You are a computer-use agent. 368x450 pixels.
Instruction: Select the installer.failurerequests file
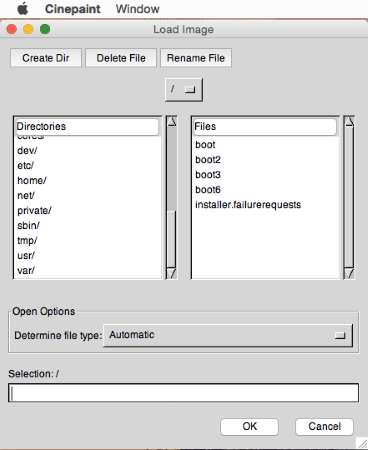pos(248,204)
